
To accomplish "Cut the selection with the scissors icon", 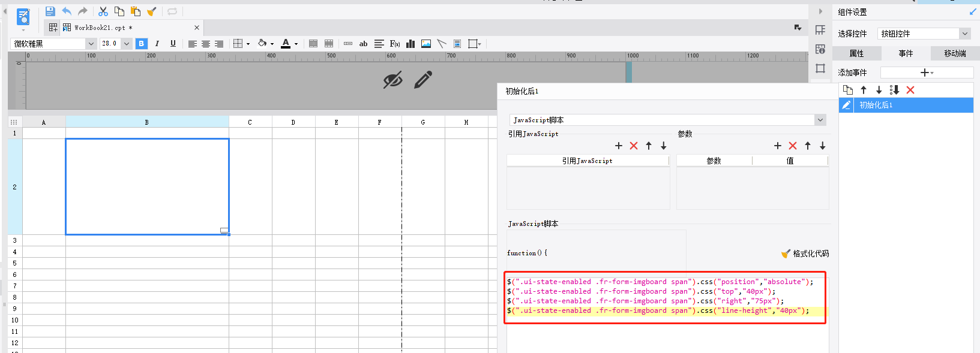I will coord(103,11).
